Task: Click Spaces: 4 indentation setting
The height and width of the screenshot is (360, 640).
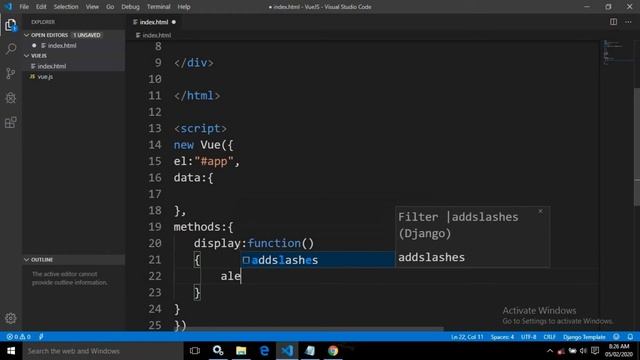Action: click(502, 337)
